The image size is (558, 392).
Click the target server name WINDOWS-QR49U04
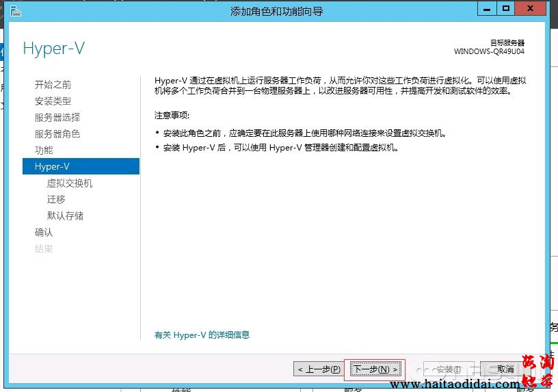(x=489, y=51)
